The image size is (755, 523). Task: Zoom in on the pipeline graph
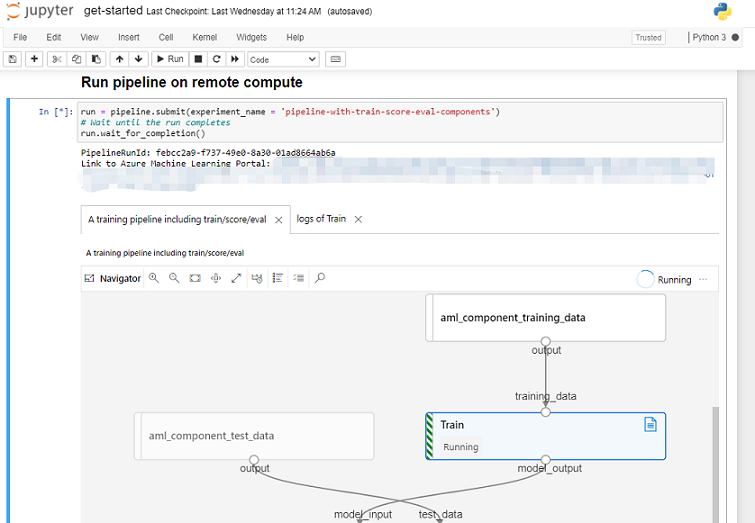pos(154,278)
